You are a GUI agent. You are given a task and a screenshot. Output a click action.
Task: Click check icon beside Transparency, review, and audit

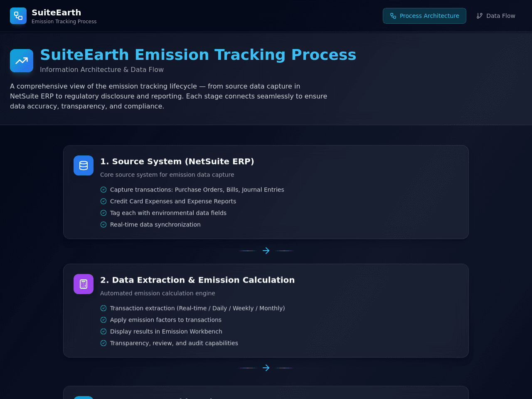[103, 343]
